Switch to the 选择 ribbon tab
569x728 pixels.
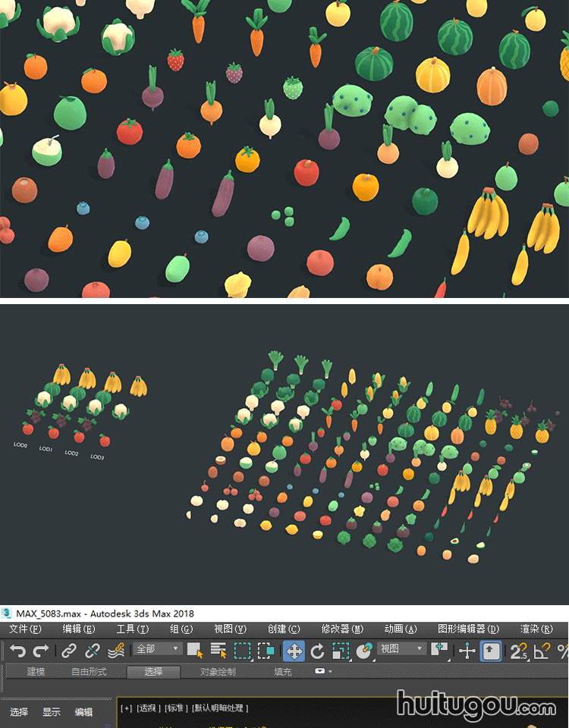[x=153, y=671]
